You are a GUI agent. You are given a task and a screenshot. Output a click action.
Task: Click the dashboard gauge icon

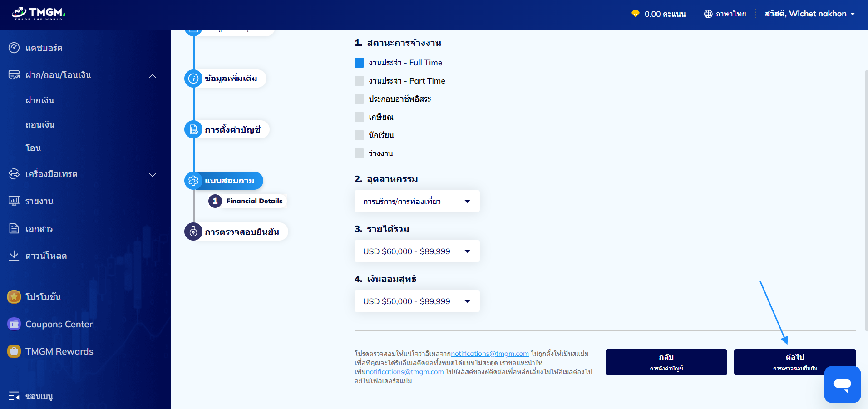[14, 48]
